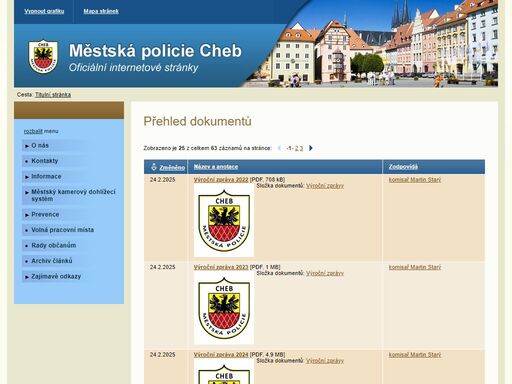Click the Cheb police crest logo in header

tap(43, 56)
